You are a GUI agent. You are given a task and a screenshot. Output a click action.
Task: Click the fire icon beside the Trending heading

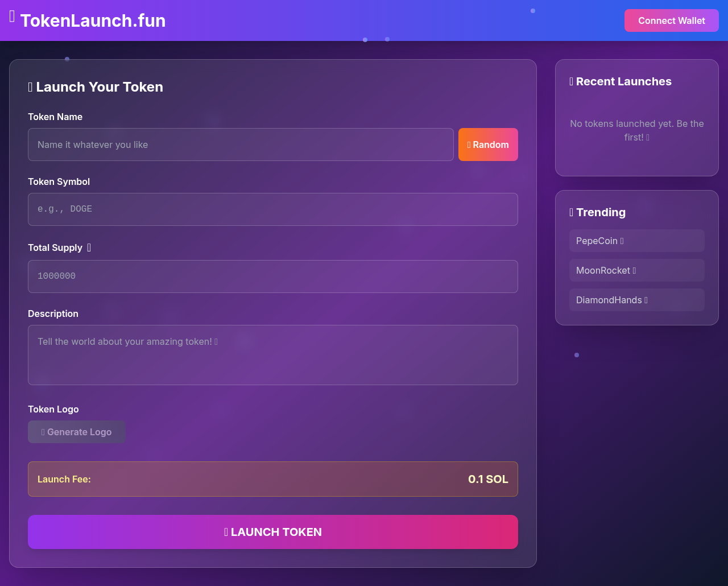[571, 212]
